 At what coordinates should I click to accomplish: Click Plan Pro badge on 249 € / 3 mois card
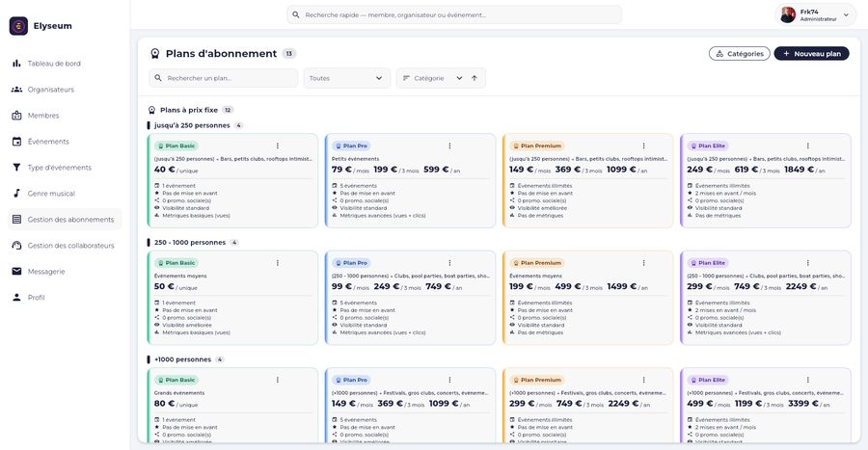point(351,263)
